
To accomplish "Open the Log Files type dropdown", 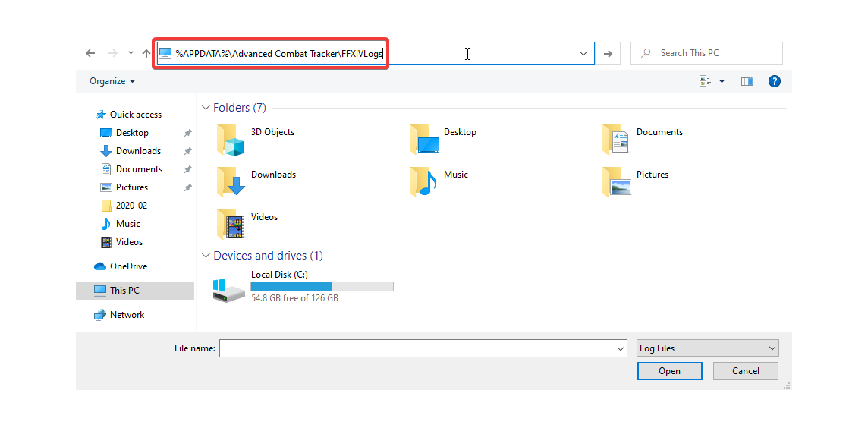I will (x=707, y=348).
